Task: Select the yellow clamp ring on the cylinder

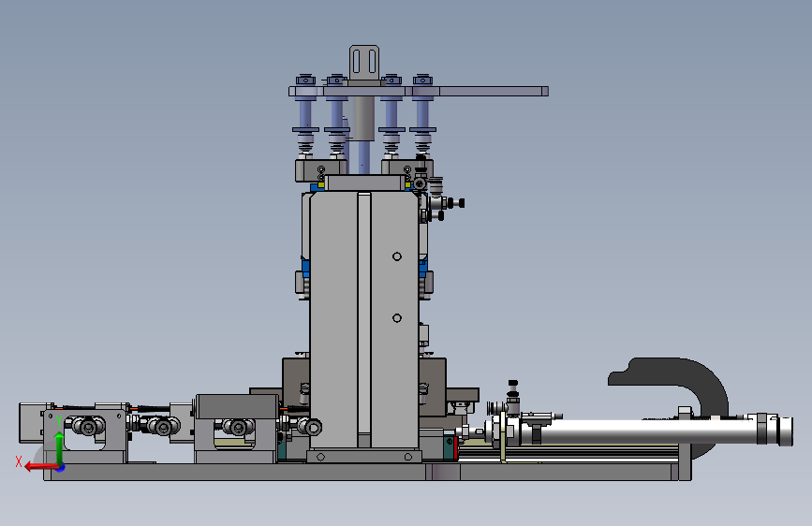Action: 503,437
